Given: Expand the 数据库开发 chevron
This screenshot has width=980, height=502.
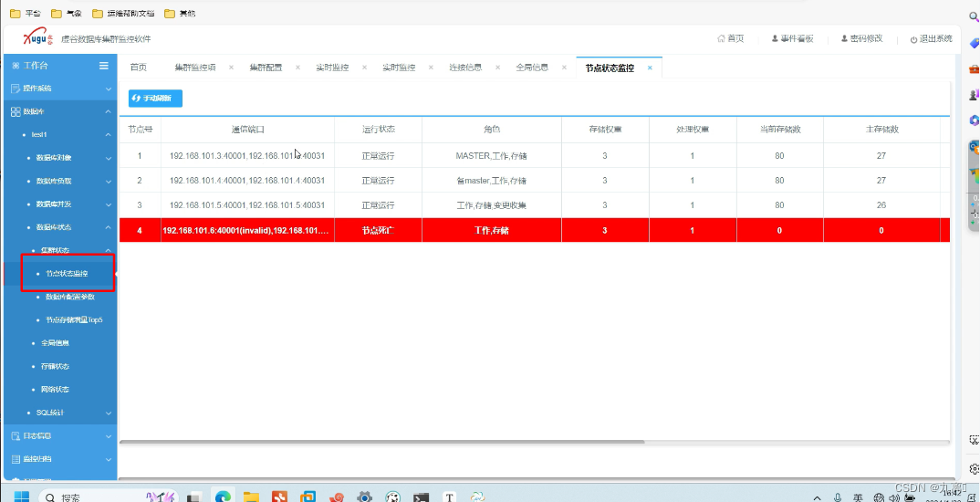Looking at the screenshot, I should tap(108, 204).
